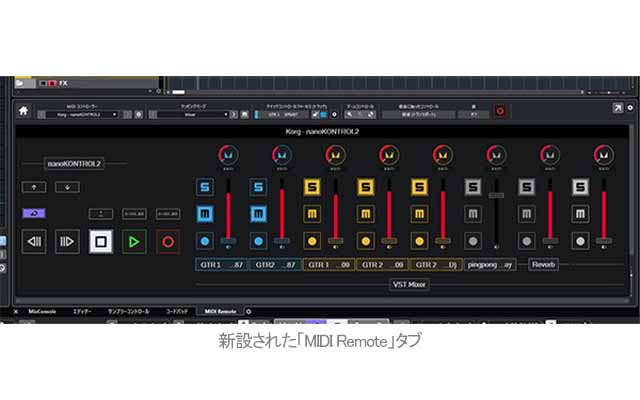Select the Reverb track label
Image resolution: width=640 pixels, height=400 pixels.
click(x=543, y=264)
